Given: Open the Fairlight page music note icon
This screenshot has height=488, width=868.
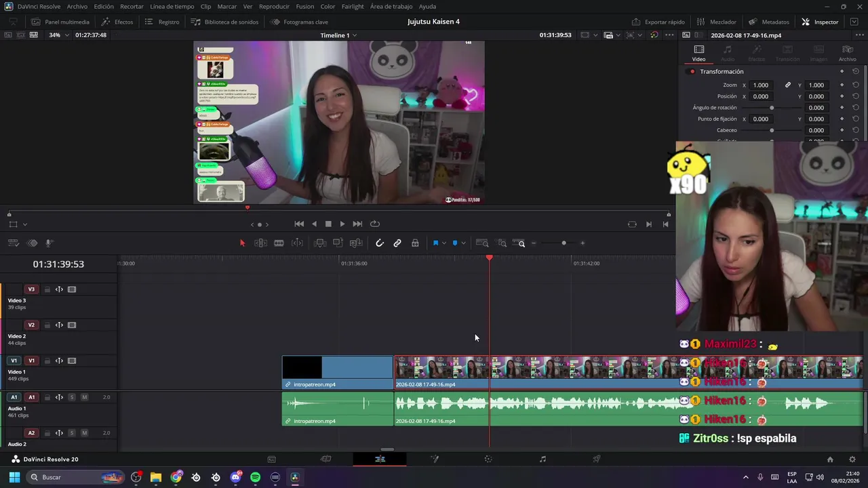Looking at the screenshot, I should coord(542,459).
